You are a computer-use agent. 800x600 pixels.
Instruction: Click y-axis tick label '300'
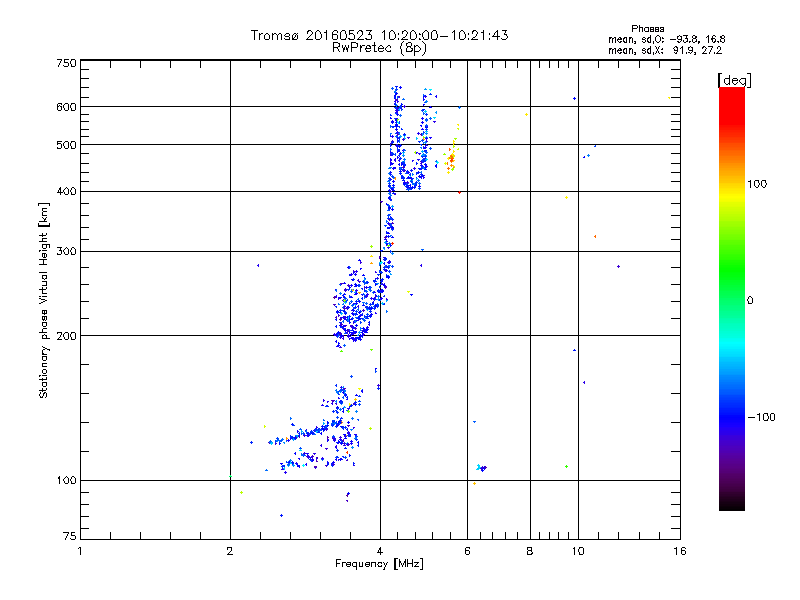(x=66, y=252)
